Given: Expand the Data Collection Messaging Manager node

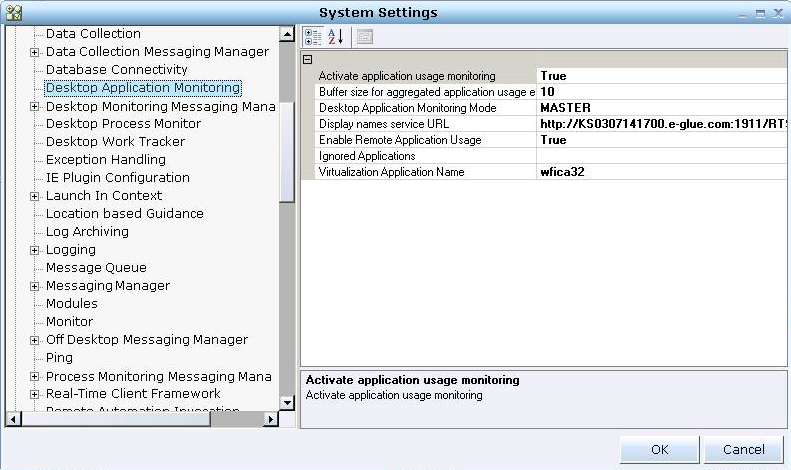Looking at the screenshot, I should (35, 52).
